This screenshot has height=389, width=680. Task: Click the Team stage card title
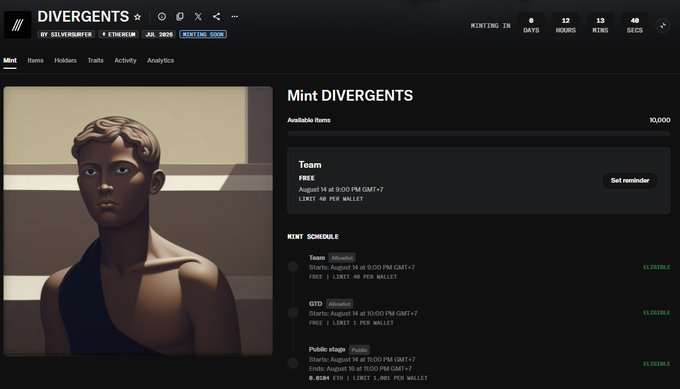tap(310, 165)
